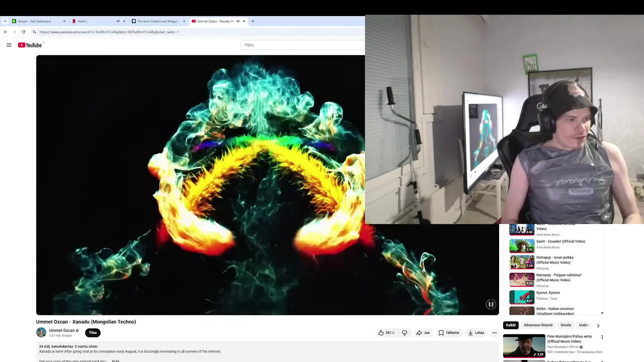
Task: Select the Aiheeseen liittyviä filter chip
Action: click(538, 325)
